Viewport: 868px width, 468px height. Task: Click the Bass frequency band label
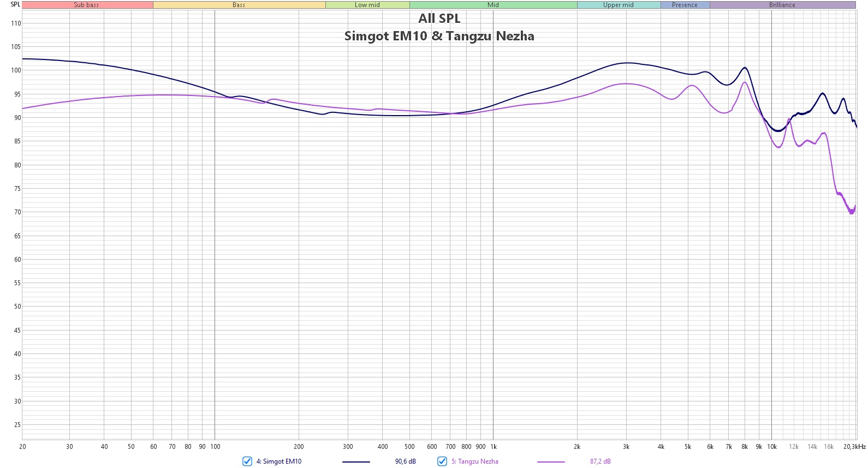pyautogui.click(x=239, y=5)
